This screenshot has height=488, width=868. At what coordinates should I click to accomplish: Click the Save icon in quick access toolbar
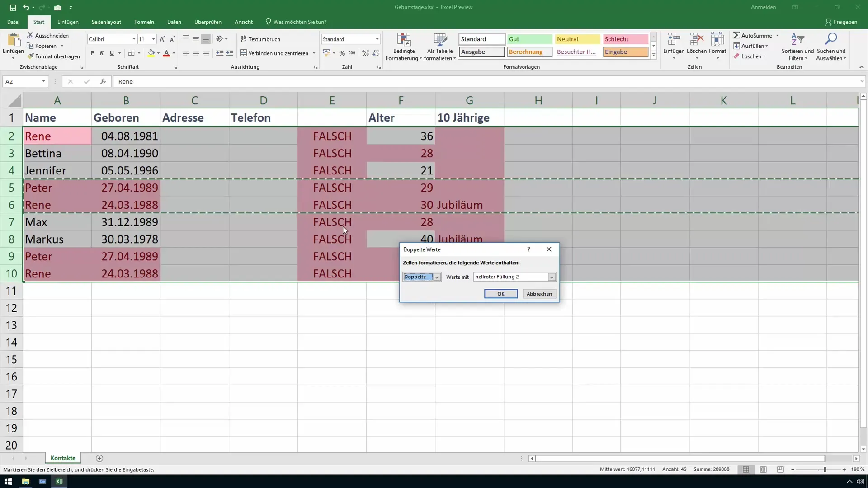pos(13,7)
